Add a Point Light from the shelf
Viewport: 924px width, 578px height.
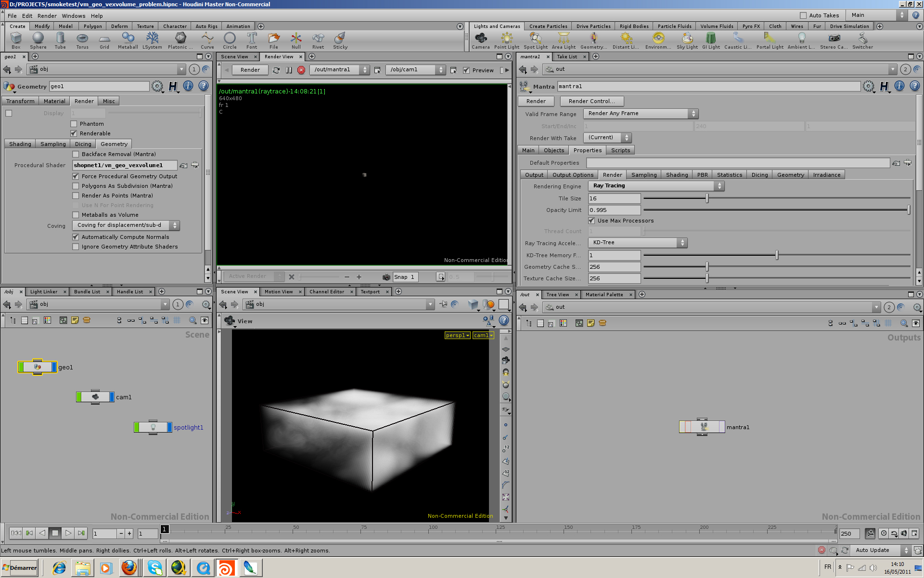tap(506, 40)
